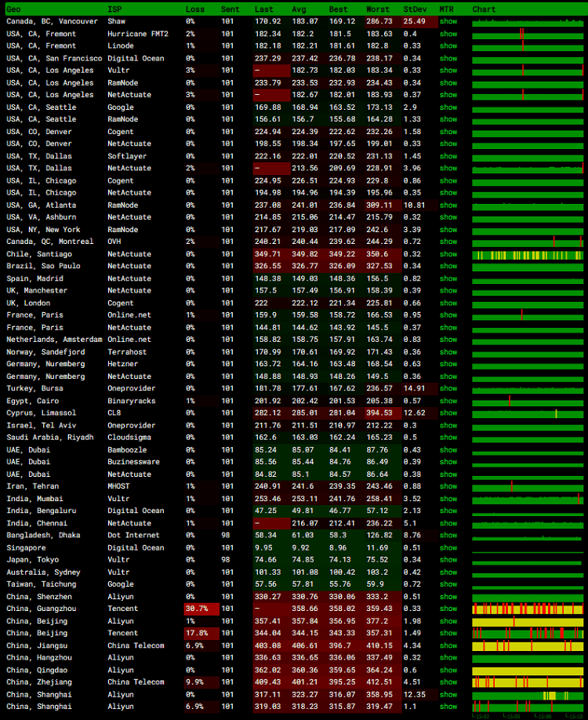Show MTR for Fremont Hurricane FMT2 row
Image resolution: width=588 pixels, height=720 pixels.
point(448,34)
